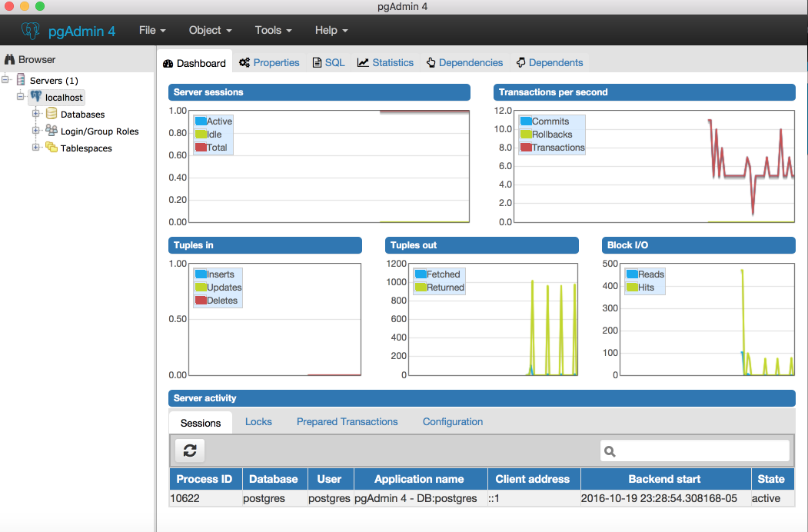808x532 pixels.
Task: Click the Login/Group Roles people icon
Action: 52,130
